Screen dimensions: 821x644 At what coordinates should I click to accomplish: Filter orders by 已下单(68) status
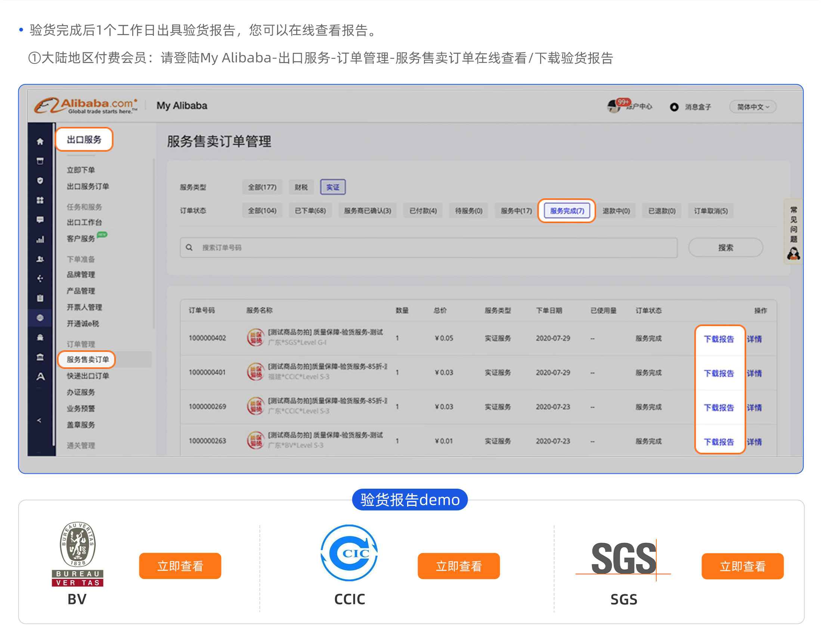pos(310,211)
